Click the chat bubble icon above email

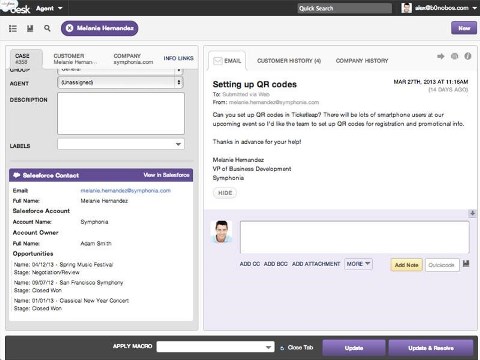(454, 56)
